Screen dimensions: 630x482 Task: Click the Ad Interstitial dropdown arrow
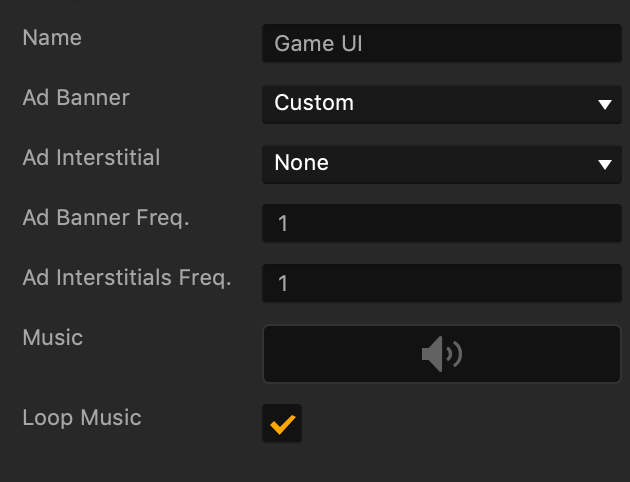[604, 164]
